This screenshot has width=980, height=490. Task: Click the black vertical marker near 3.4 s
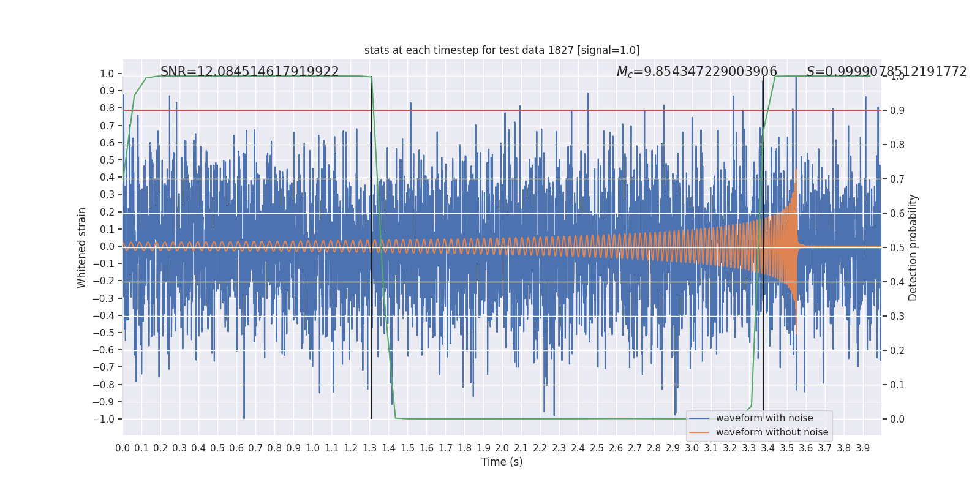[763, 247]
